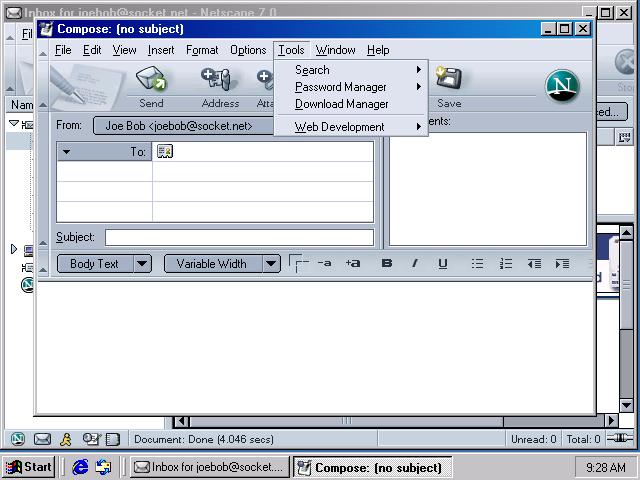Image resolution: width=640 pixels, height=480 pixels.
Task: Open the Insert menu
Action: click(x=161, y=50)
